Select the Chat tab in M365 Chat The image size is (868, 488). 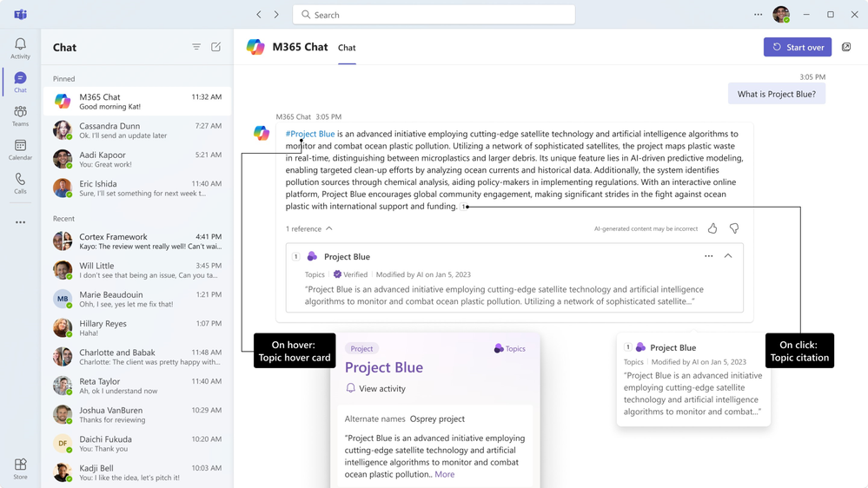click(347, 48)
